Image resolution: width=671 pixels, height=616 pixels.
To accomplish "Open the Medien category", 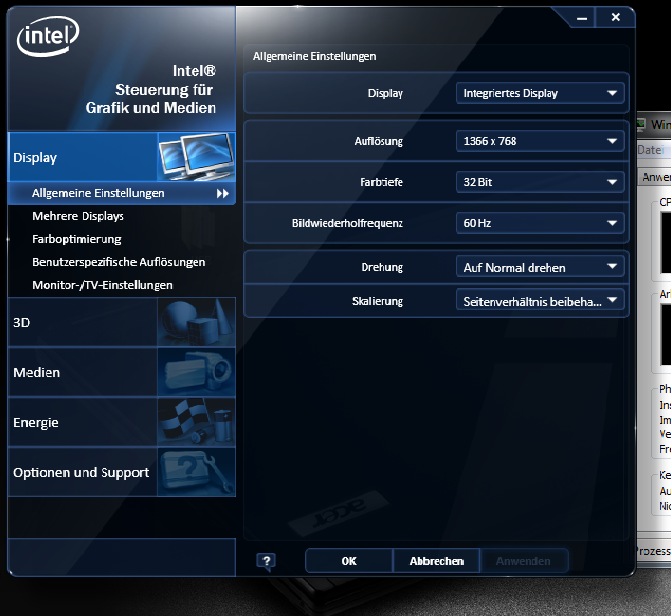I will click(122, 372).
